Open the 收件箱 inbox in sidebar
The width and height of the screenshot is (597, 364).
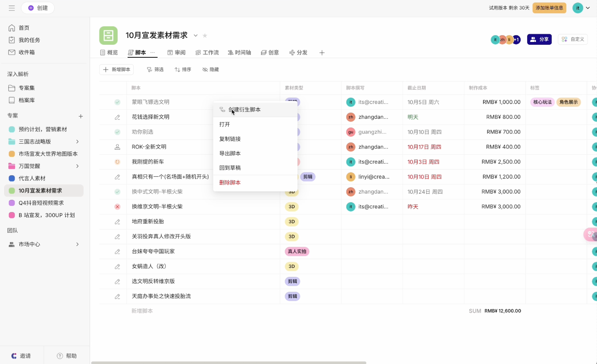point(27,52)
